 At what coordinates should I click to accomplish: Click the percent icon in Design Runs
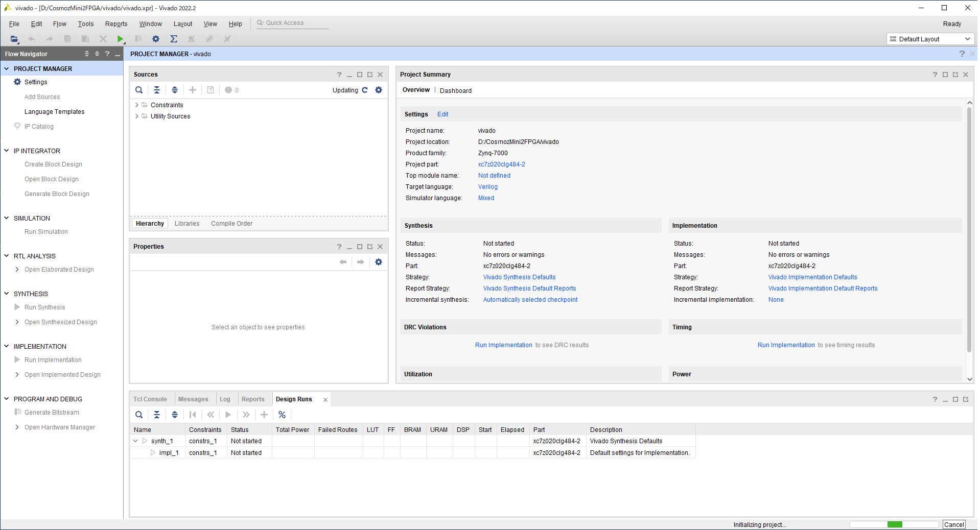[282, 415]
